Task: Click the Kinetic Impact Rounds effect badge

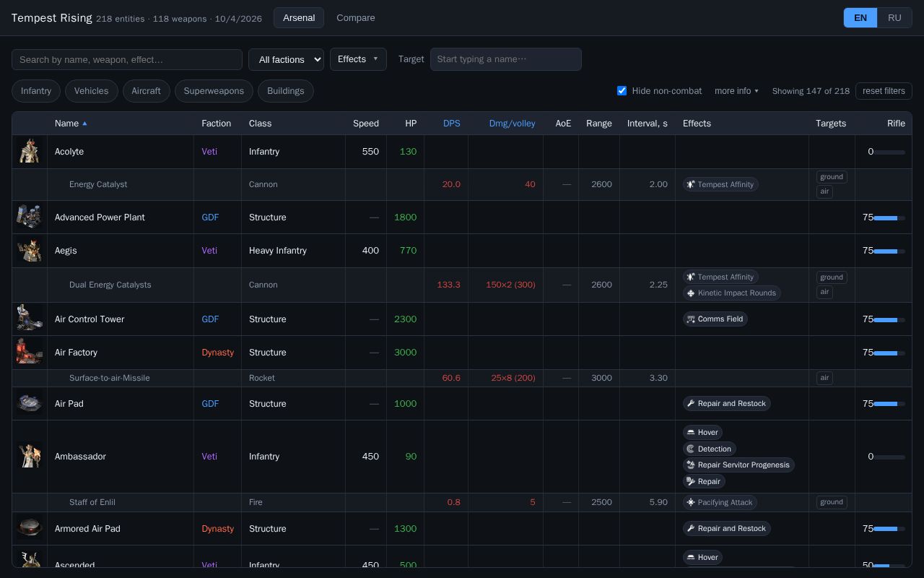Action: click(732, 293)
